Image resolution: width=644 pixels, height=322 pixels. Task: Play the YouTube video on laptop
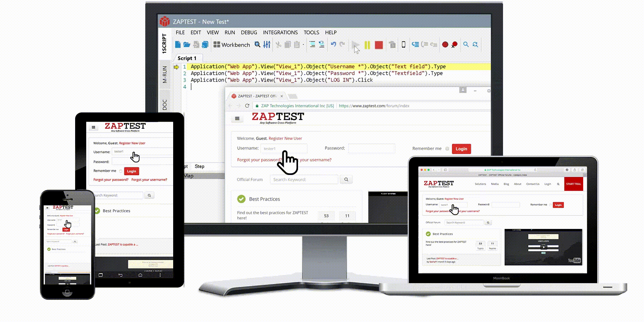[543, 247]
